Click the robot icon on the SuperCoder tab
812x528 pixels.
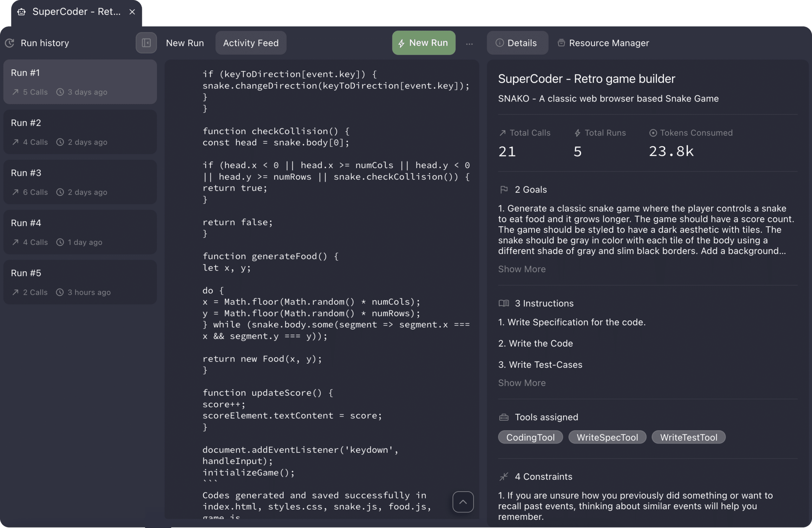tap(21, 12)
